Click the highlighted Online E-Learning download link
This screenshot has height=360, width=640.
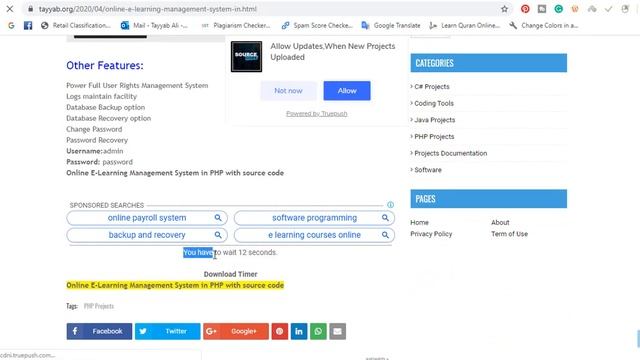pos(175,285)
